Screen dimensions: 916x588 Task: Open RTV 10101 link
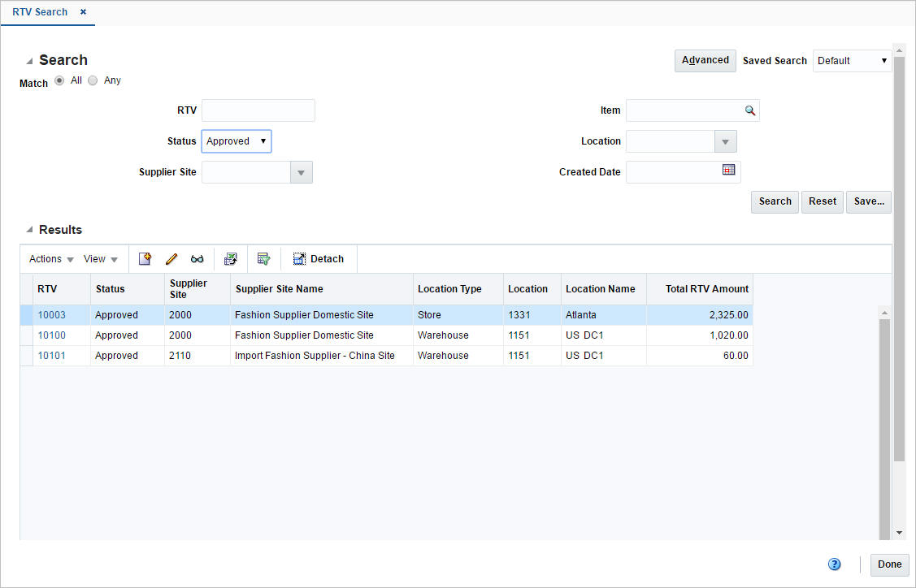coord(52,356)
